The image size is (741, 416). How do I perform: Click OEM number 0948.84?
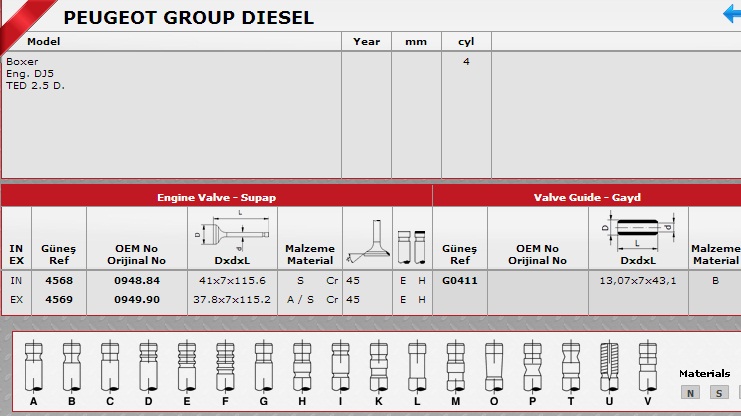pyautogui.click(x=137, y=280)
